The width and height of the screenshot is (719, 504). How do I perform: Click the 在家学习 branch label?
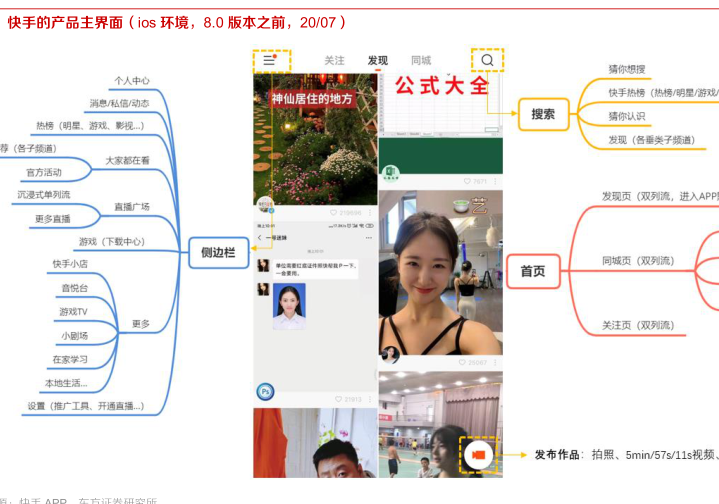pyautogui.click(x=70, y=360)
